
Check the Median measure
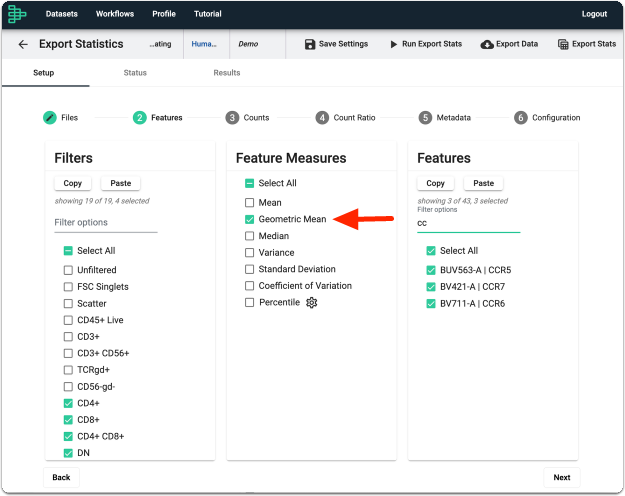click(x=250, y=236)
